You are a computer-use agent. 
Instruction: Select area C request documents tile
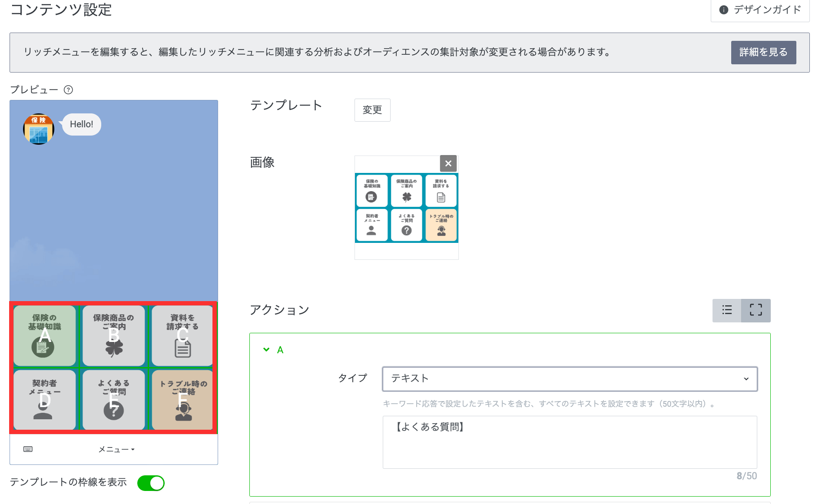(x=182, y=335)
